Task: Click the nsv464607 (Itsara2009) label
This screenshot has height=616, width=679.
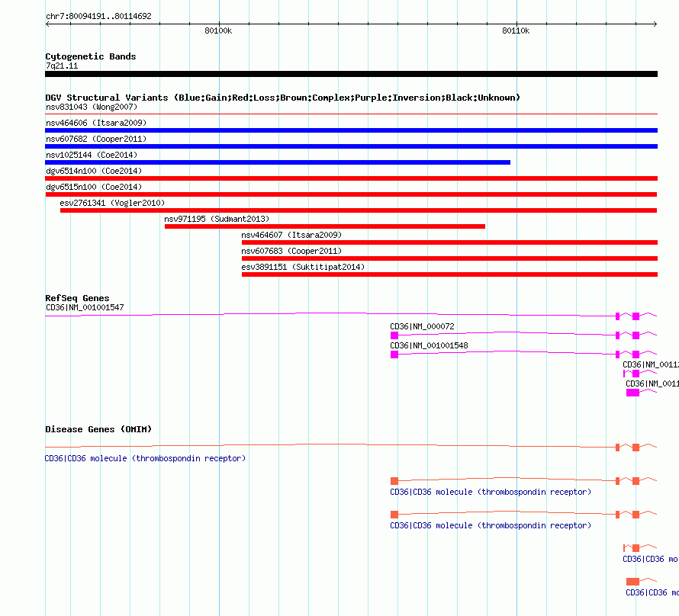Action: click(x=291, y=235)
